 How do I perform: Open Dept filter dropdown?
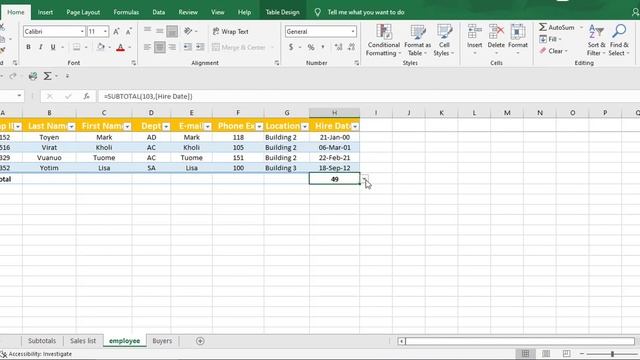(x=166, y=127)
